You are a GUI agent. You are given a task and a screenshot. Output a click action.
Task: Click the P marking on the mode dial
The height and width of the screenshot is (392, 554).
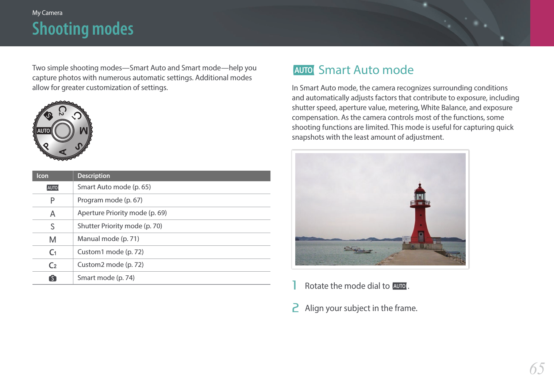point(46,146)
